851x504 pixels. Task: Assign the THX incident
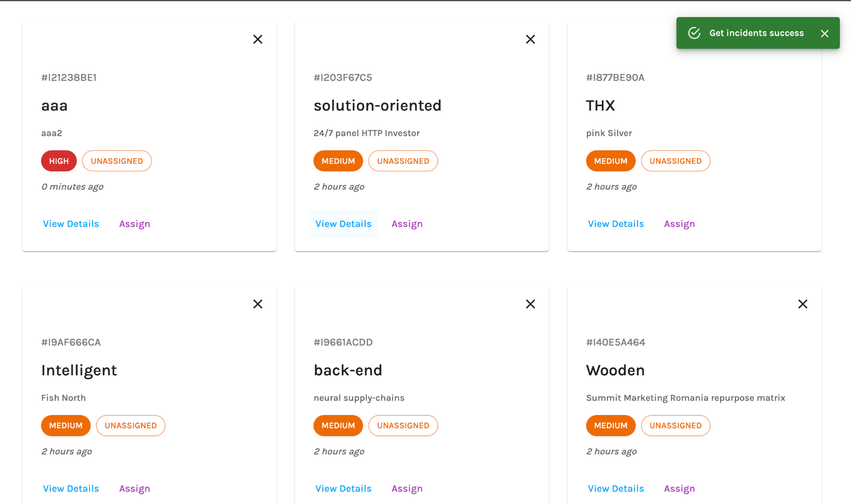tap(679, 224)
